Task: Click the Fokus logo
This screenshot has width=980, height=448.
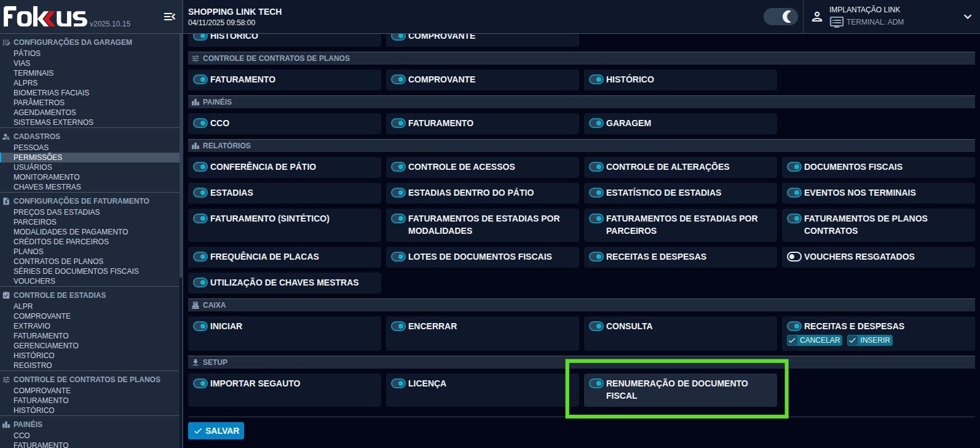Action: coord(45,17)
